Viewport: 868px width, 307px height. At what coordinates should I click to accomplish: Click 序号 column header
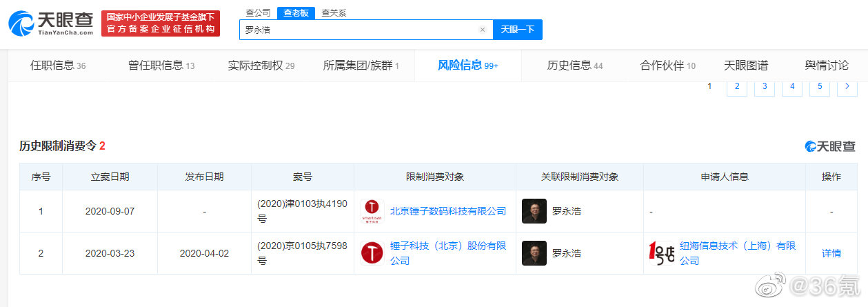[41, 177]
